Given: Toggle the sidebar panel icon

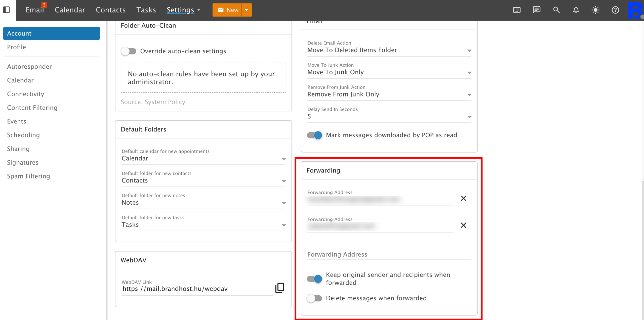Looking at the screenshot, I should [7, 10].
